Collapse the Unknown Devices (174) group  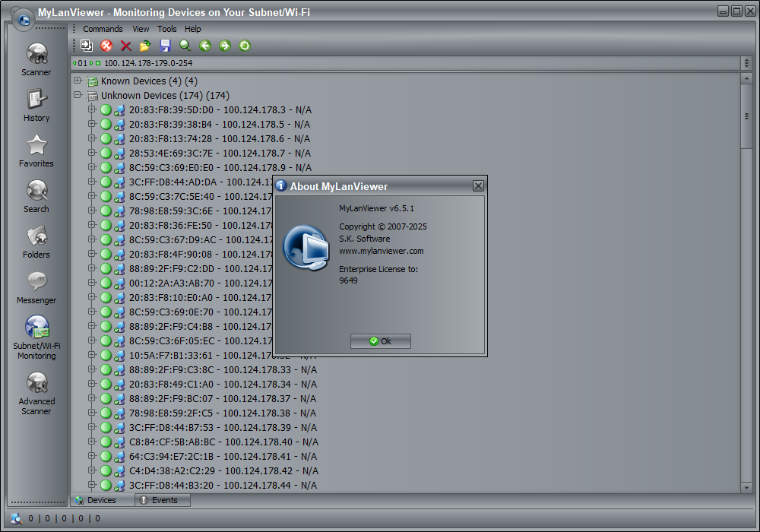click(78, 95)
